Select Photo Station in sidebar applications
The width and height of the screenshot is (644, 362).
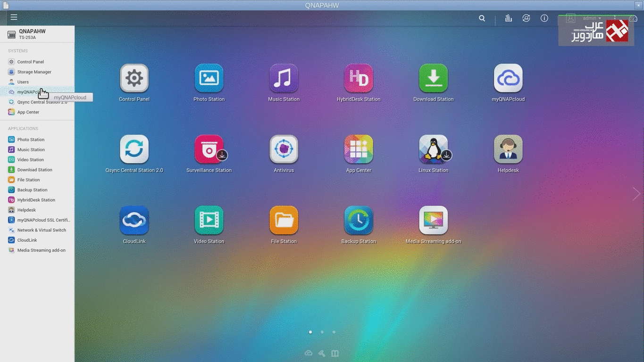[x=37, y=140]
